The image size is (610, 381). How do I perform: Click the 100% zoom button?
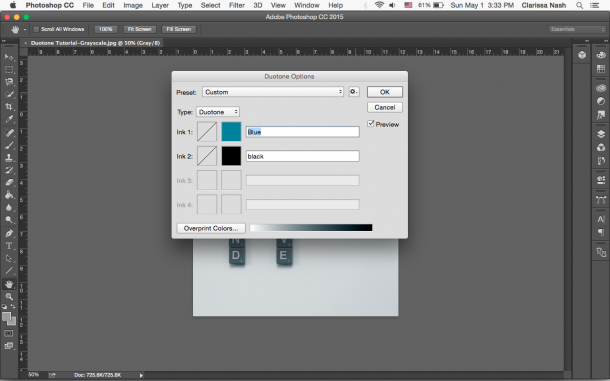pyautogui.click(x=105, y=29)
